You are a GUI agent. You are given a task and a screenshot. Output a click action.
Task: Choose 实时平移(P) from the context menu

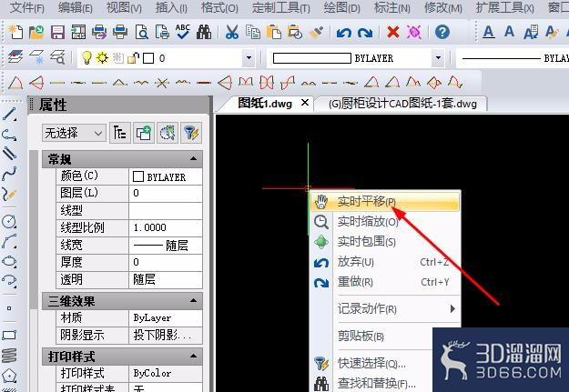click(386, 201)
